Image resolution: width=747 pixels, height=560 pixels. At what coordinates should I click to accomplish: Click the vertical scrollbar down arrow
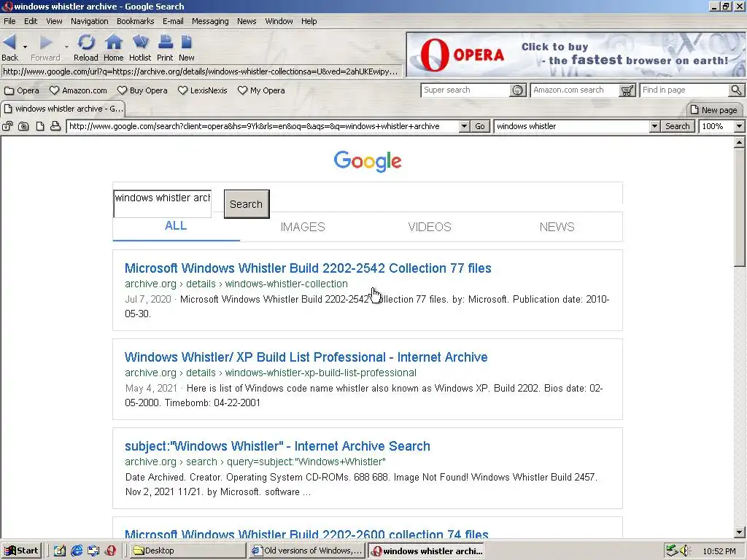(x=740, y=532)
